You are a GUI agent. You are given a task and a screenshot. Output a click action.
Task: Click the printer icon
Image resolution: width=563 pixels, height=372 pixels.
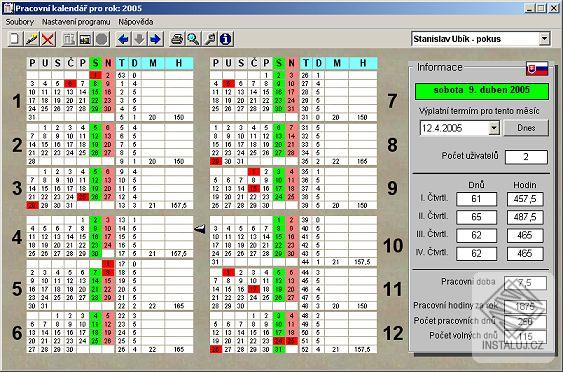(177, 39)
